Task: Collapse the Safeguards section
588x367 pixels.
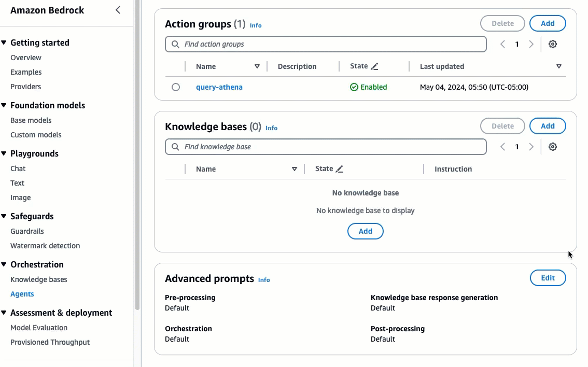Action: pyautogui.click(x=4, y=216)
